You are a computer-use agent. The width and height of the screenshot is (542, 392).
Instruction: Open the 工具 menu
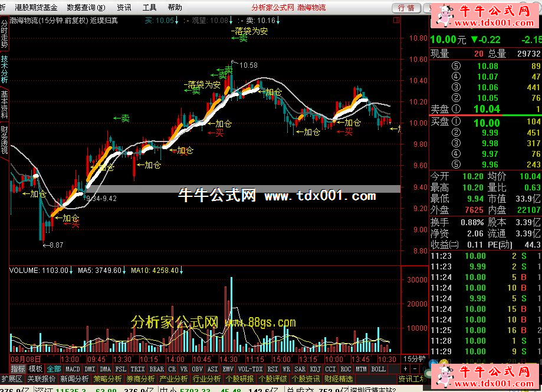tap(149, 7)
